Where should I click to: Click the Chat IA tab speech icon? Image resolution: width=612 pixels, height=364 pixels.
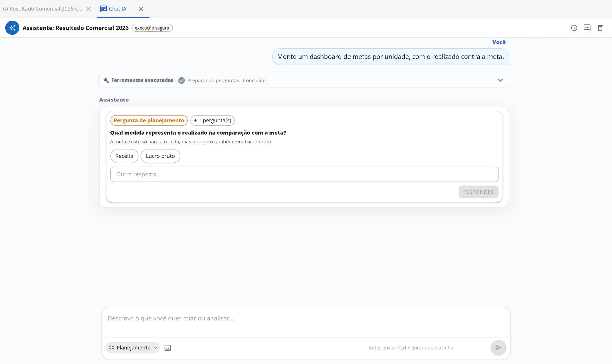pyautogui.click(x=103, y=9)
